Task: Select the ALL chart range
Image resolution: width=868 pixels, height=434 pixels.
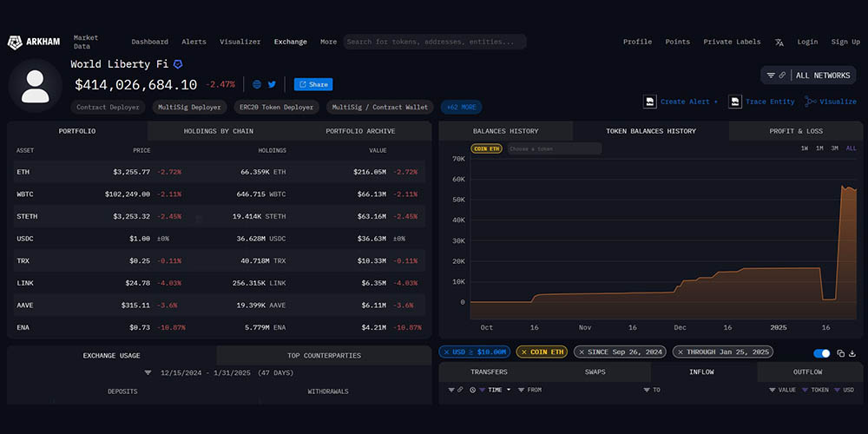Action: [851, 148]
